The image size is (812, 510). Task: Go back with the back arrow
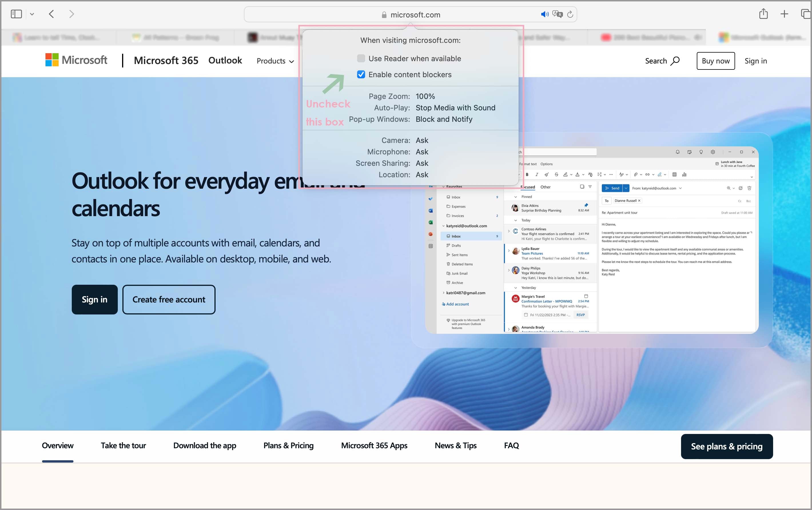click(x=51, y=14)
